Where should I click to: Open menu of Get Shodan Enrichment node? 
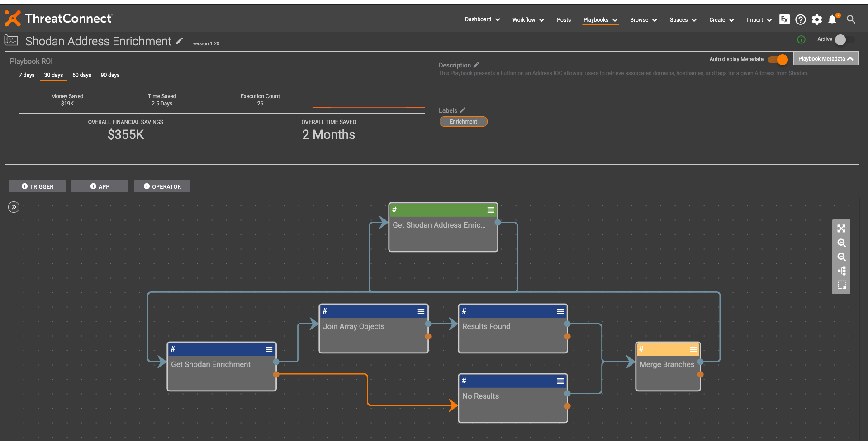pyautogui.click(x=269, y=349)
